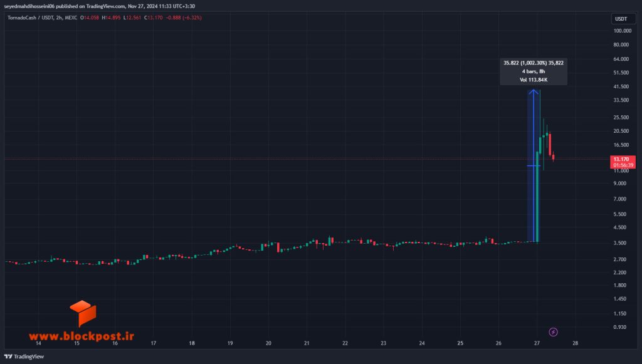Click the blue upward measurement arrow tip
Image resolution: width=642 pixels, height=364 pixels.
click(533, 92)
